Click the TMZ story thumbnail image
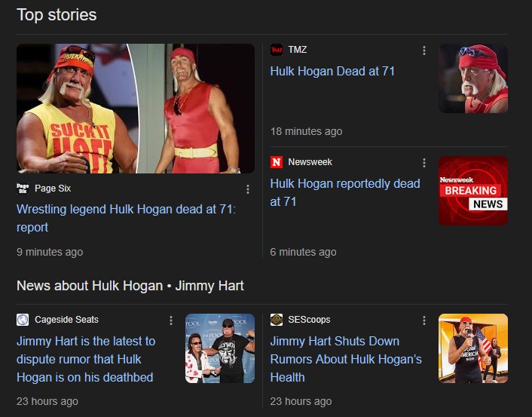Image resolution: width=532 pixels, height=417 pixels. coord(473,78)
